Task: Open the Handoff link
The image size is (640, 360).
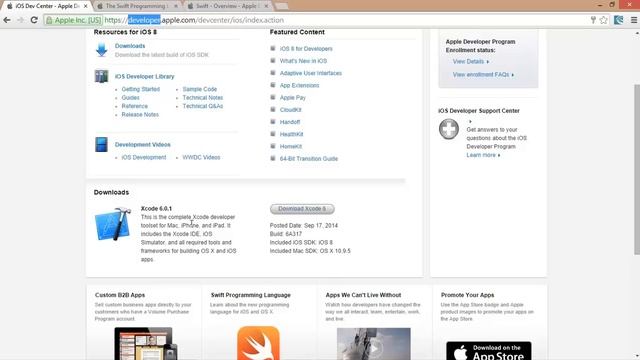Action: [x=290, y=122]
